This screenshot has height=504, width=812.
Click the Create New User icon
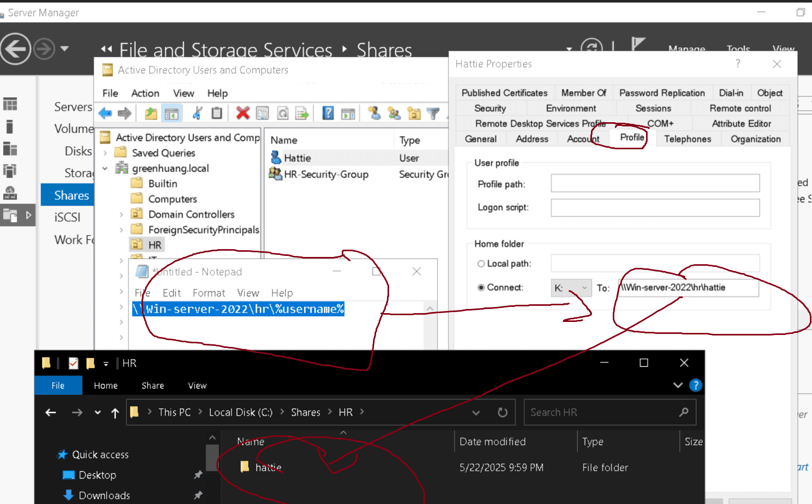pos(374,113)
